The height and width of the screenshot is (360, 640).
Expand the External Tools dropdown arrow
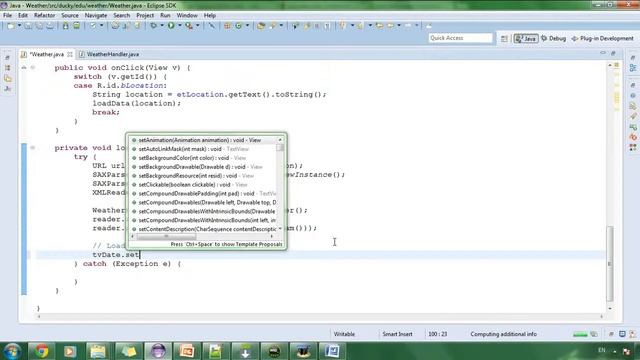(198, 26)
